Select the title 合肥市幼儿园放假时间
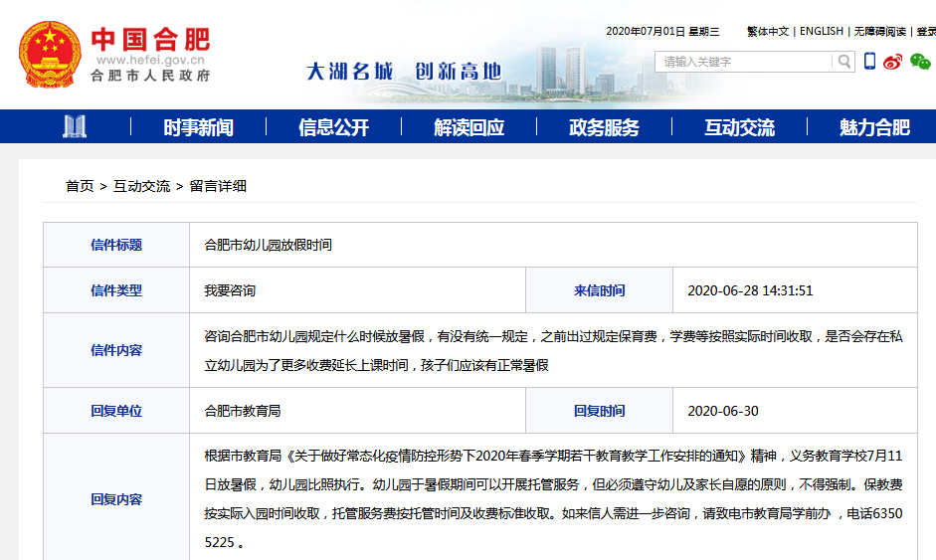Image resolution: width=936 pixels, height=560 pixels. point(268,245)
